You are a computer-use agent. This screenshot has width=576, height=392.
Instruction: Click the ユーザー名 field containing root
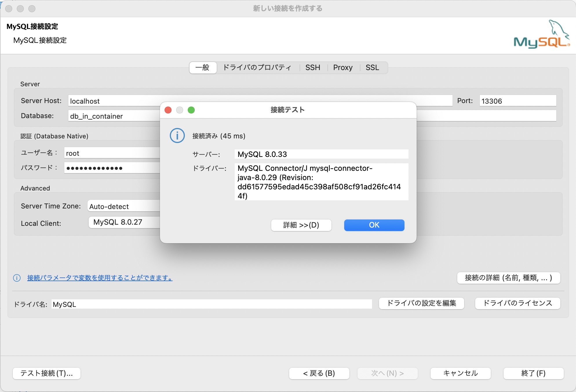pyautogui.click(x=112, y=153)
